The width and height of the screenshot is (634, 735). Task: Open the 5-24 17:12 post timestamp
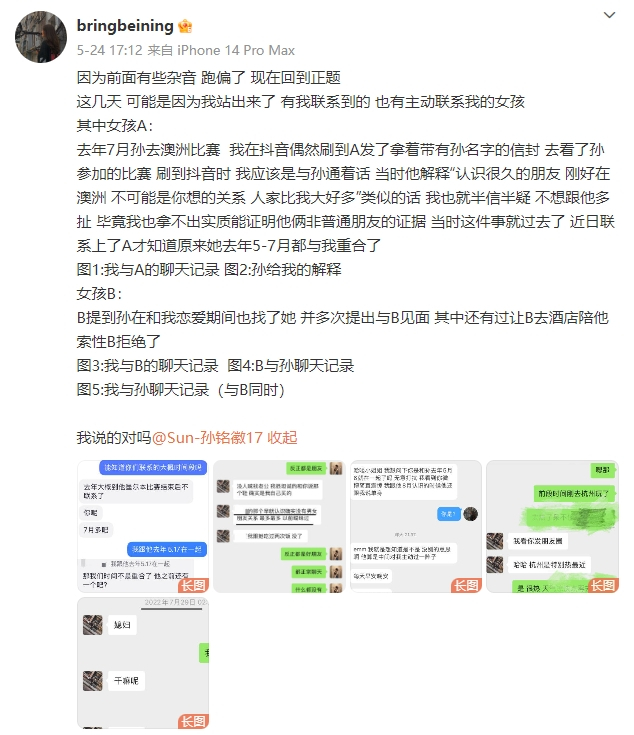pyautogui.click(x=110, y=50)
